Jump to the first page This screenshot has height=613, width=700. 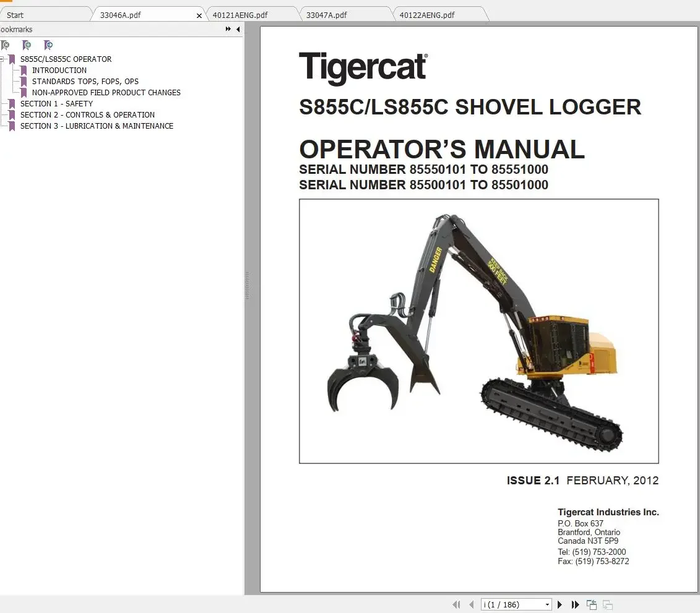tap(456, 604)
